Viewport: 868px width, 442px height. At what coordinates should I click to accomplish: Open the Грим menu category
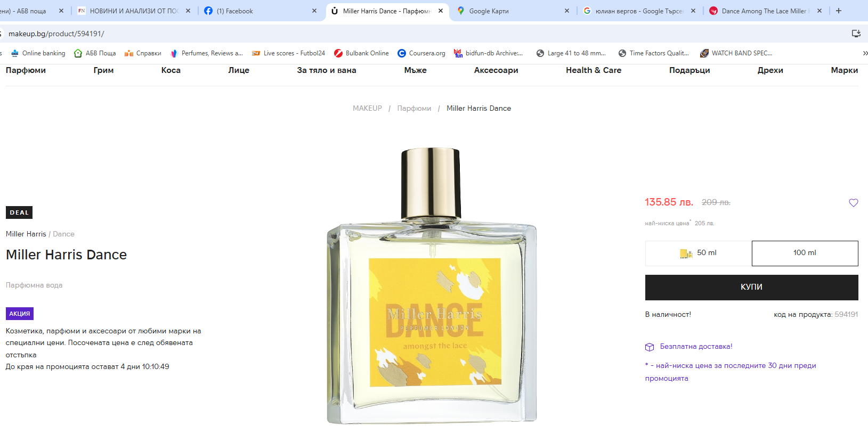pyautogui.click(x=103, y=70)
